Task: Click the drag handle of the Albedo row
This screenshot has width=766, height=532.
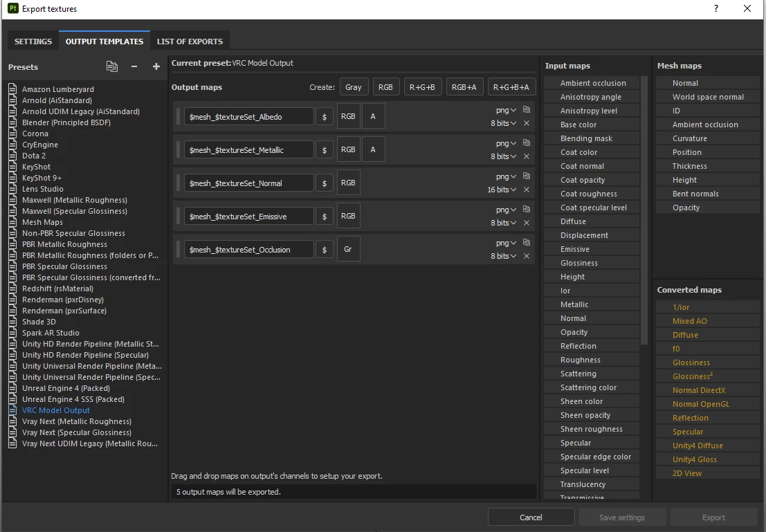Action: click(179, 116)
